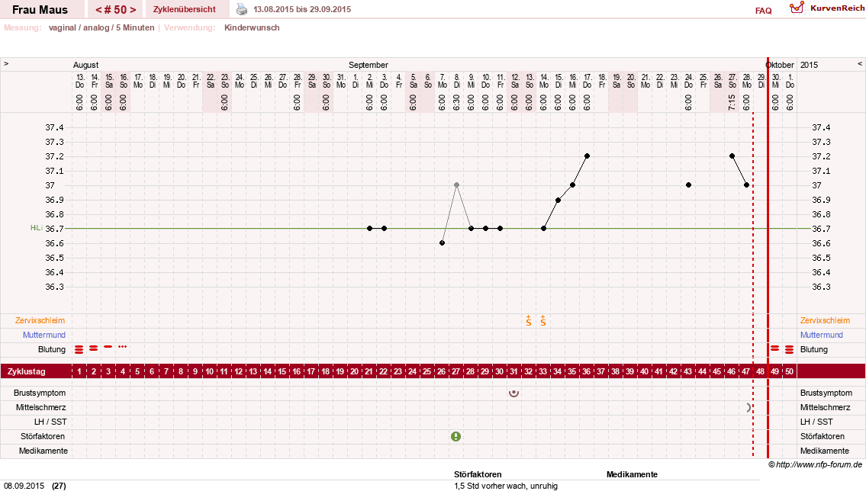Click the KurvenReich crown logo icon
This screenshot has height=504, width=866.
pos(797,8)
